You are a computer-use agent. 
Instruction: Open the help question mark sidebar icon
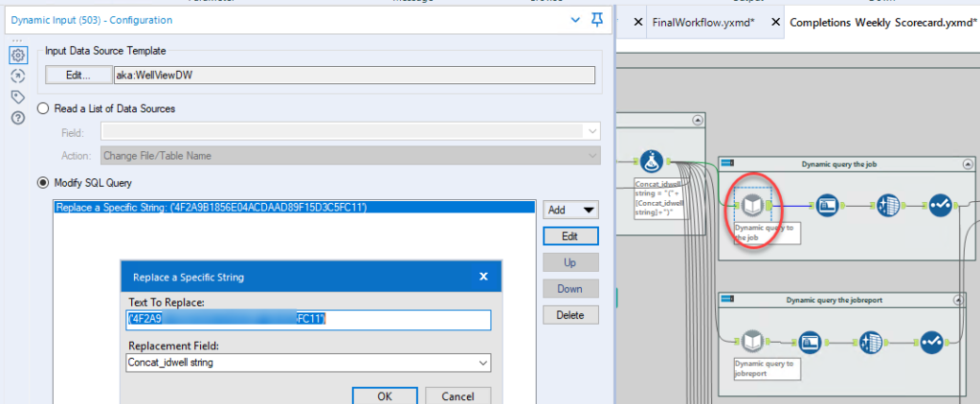pyautogui.click(x=18, y=117)
